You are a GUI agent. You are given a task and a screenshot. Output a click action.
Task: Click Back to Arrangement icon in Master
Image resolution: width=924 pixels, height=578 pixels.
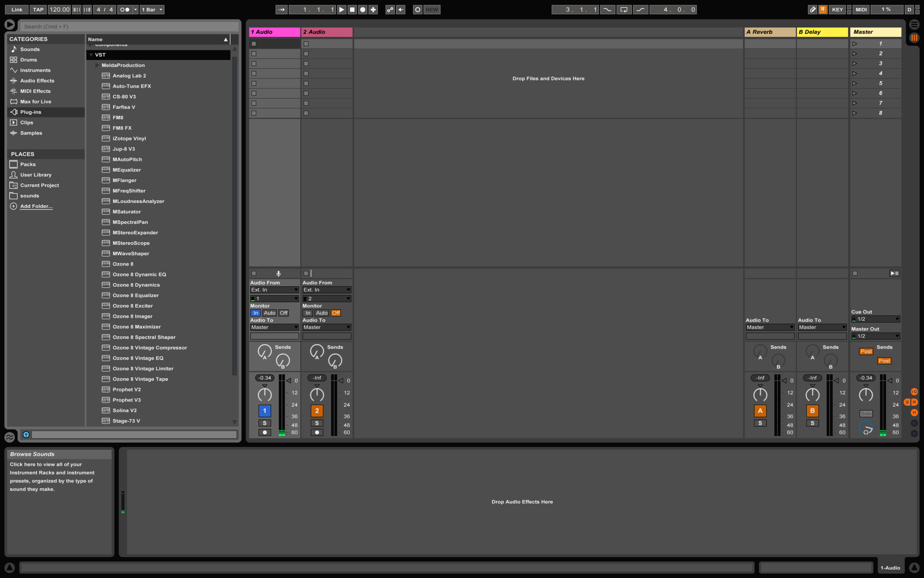tap(894, 273)
